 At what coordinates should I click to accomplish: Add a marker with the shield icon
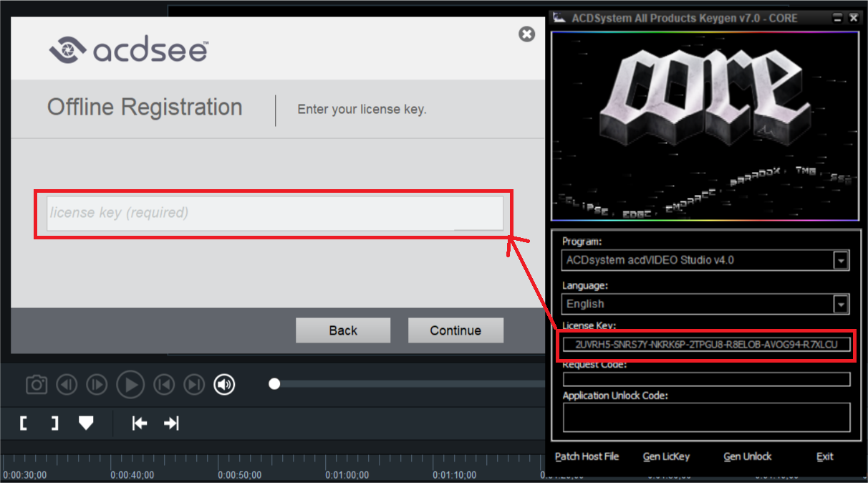86,424
